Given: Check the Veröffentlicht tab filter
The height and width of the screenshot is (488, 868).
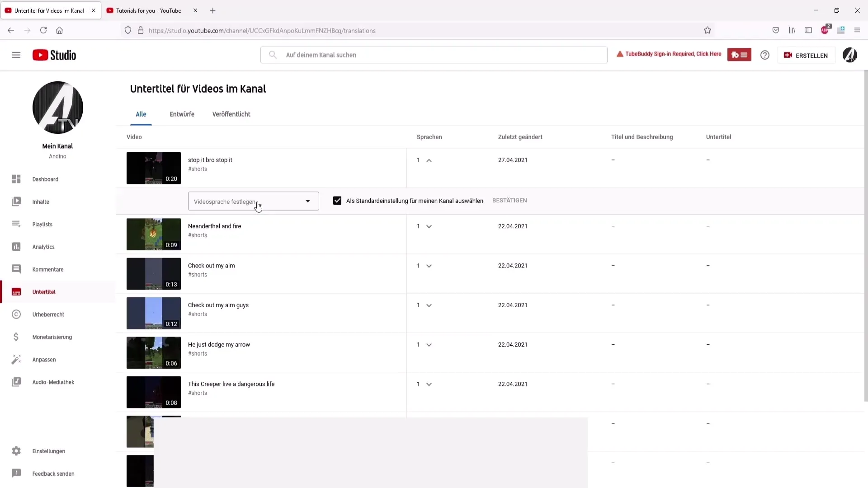Looking at the screenshot, I should [x=231, y=114].
